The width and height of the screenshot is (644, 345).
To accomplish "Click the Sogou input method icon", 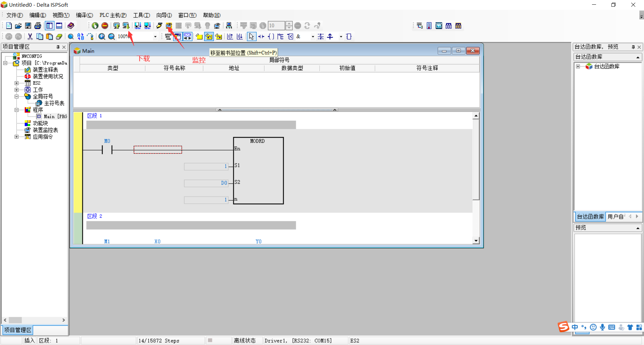I will pos(563,327).
